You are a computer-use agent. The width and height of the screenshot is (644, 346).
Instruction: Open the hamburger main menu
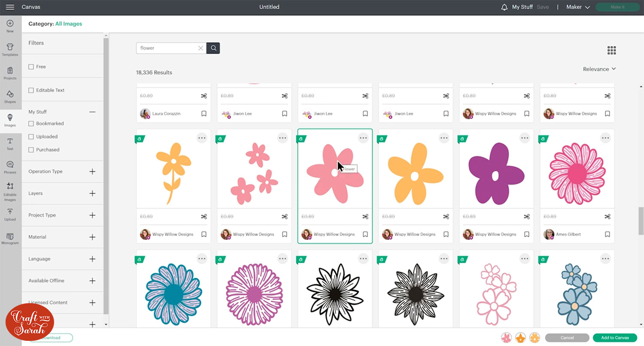point(10,7)
